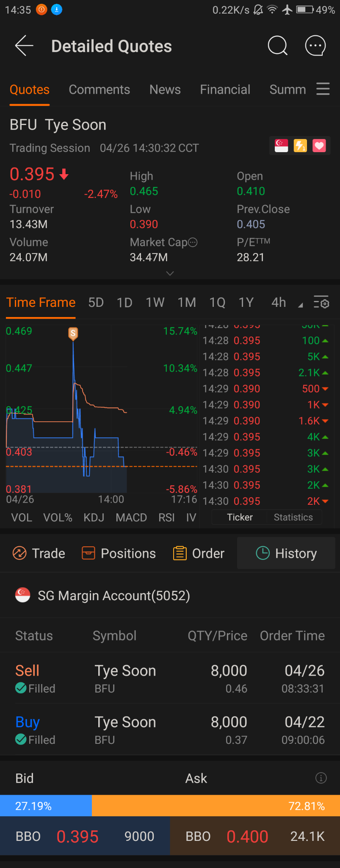Tap the Singapore flag badge
Viewport: 340px width, 868px height.
(281, 146)
